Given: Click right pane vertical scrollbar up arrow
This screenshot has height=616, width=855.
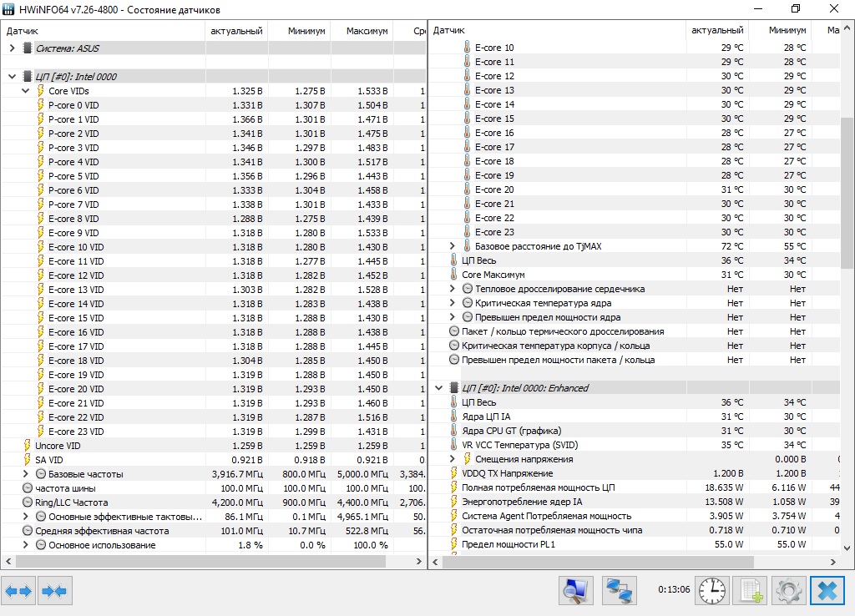Looking at the screenshot, I should (x=847, y=28).
